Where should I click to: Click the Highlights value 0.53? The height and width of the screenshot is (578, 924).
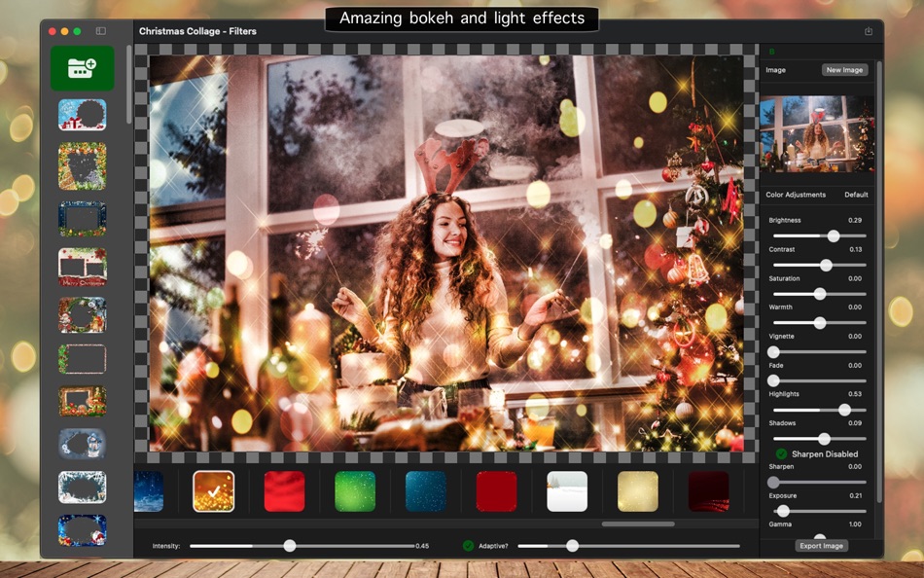click(x=855, y=394)
